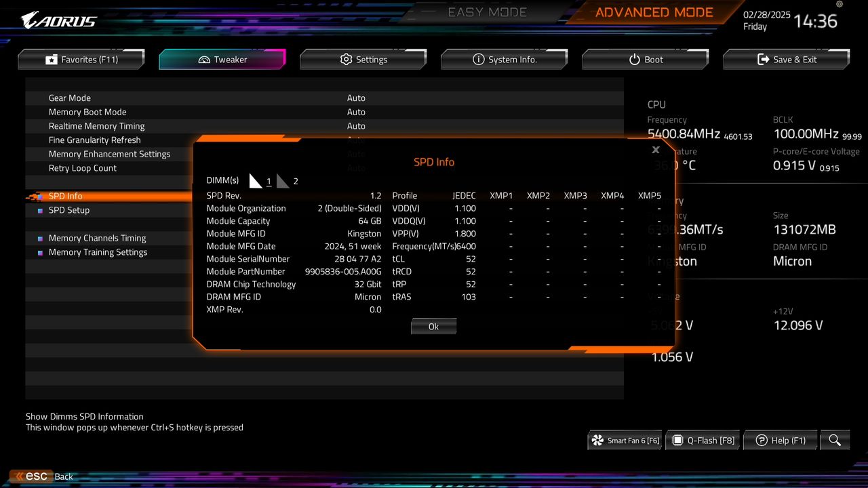This screenshot has height=488, width=868.
Task: Click the XMP1 profile column
Action: tap(502, 195)
